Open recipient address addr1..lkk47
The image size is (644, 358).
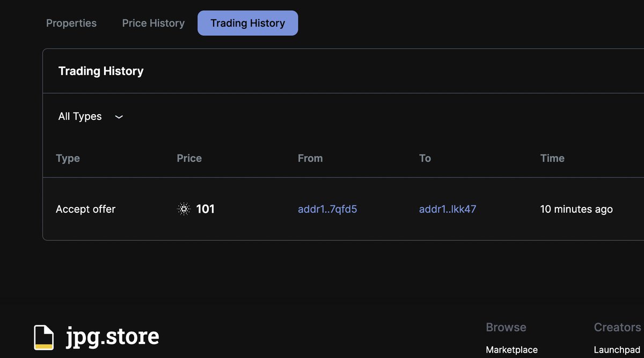[448, 209]
